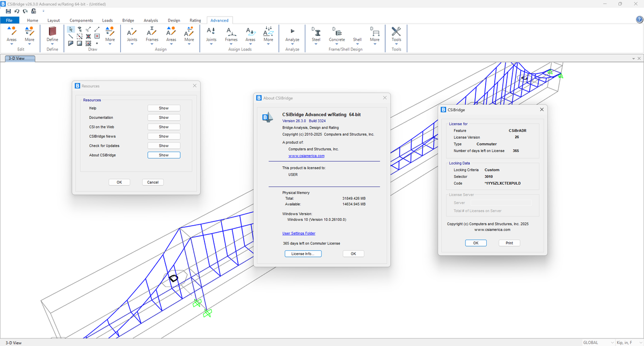Click OK in the CSiBridge license dialog
The image size is (644, 346).
475,243
